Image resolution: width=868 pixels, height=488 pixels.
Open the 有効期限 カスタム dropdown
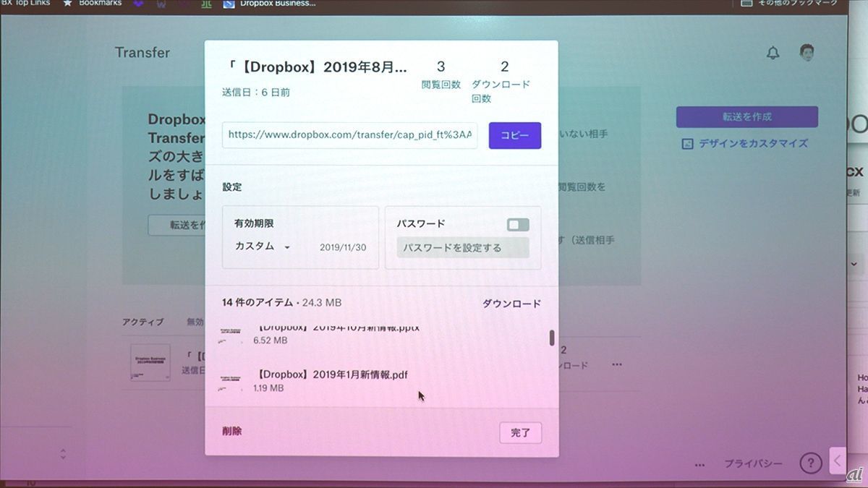coord(263,247)
